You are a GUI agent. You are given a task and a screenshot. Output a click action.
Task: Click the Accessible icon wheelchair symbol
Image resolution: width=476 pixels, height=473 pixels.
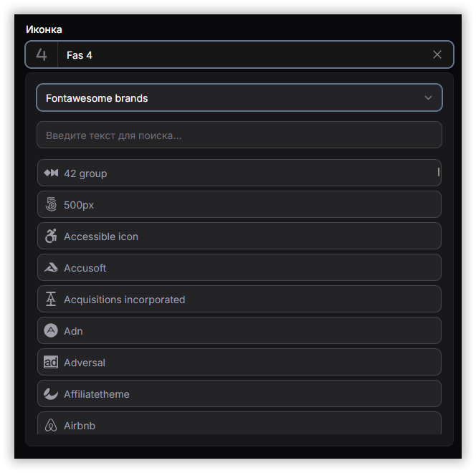[x=51, y=236]
